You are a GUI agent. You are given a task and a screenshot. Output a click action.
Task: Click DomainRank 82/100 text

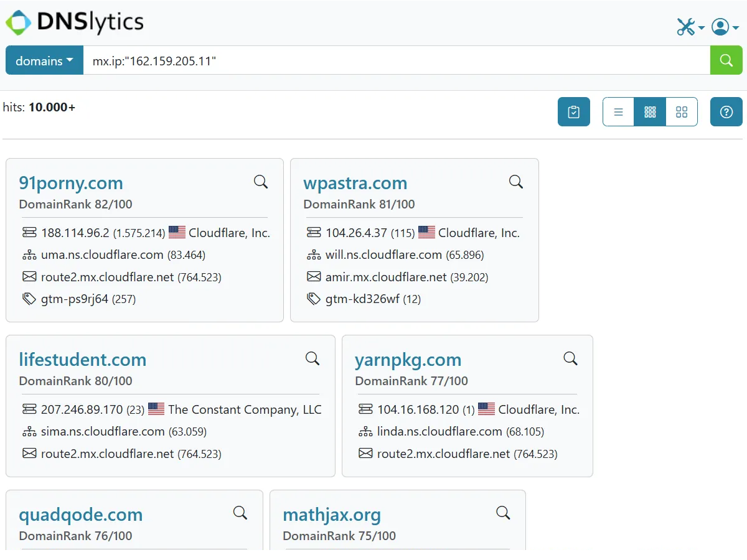pyautogui.click(x=75, y=204)
